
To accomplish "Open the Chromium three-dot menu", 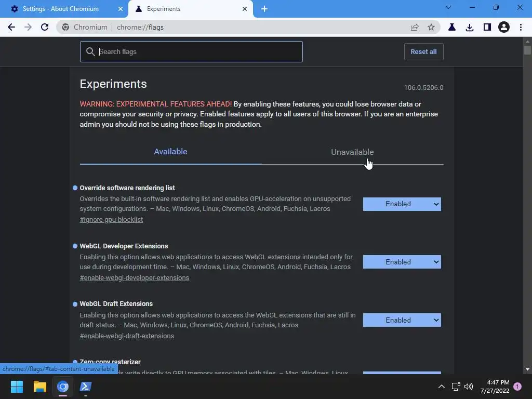I will point(521,27).
